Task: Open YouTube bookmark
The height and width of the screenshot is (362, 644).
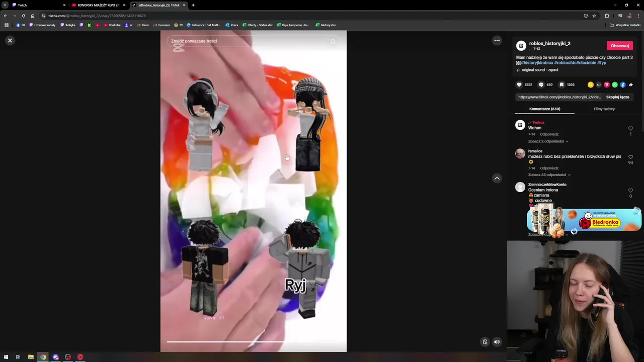Action: pyautogui.click(x=112, y=25)
